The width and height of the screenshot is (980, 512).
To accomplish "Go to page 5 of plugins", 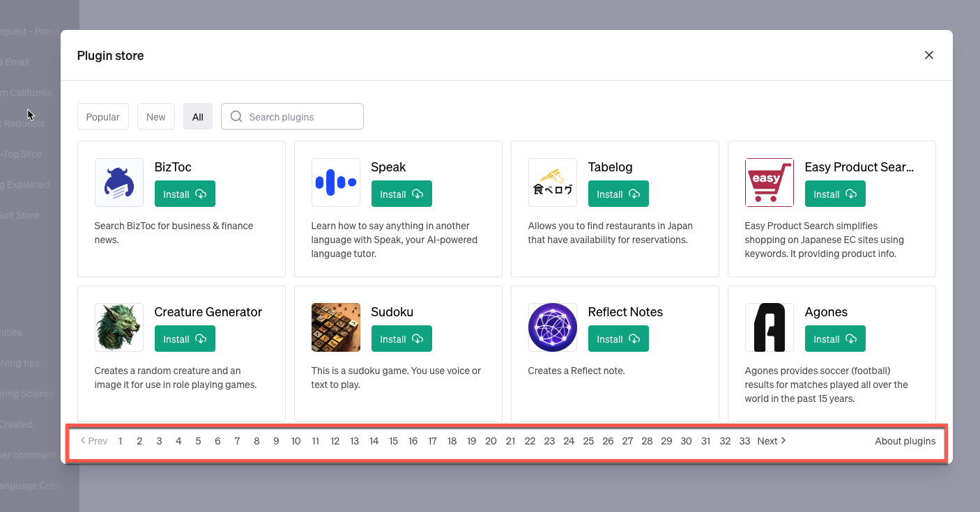I will click(x=198, y=441).
